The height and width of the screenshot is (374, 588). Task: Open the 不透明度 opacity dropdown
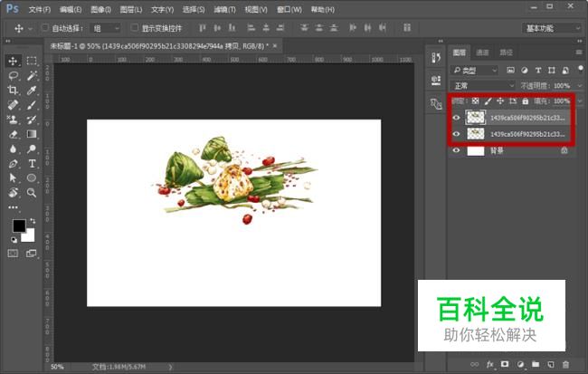(x=580, y=86)
